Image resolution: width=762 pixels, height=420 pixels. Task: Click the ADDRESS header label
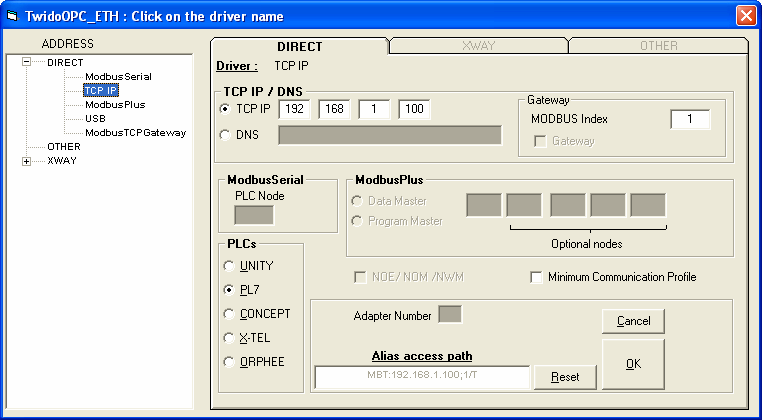(68, 44)
